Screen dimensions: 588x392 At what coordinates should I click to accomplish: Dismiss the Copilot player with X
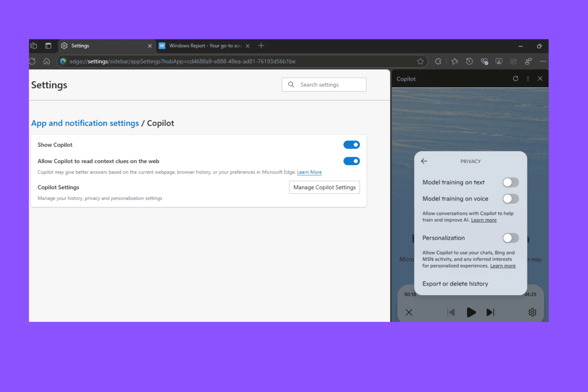tap(409, 312)
